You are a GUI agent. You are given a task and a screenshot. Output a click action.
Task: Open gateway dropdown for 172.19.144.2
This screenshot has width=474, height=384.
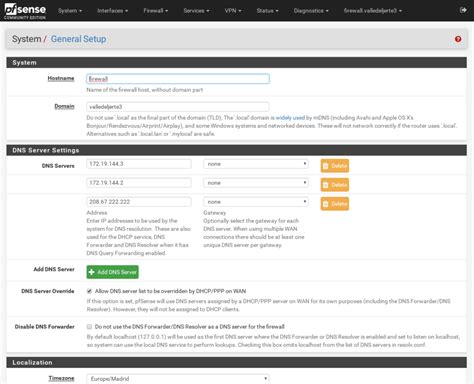(x=256, y=183)
